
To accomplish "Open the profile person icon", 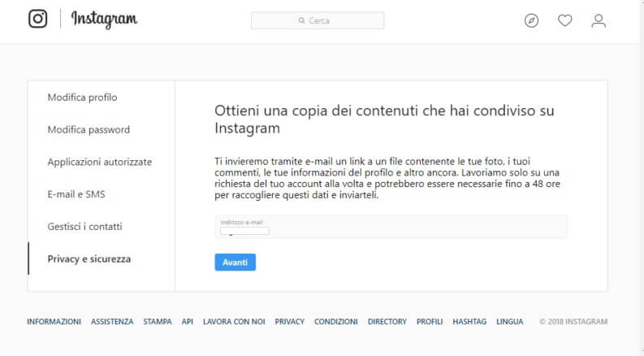I will pos(599,20).
